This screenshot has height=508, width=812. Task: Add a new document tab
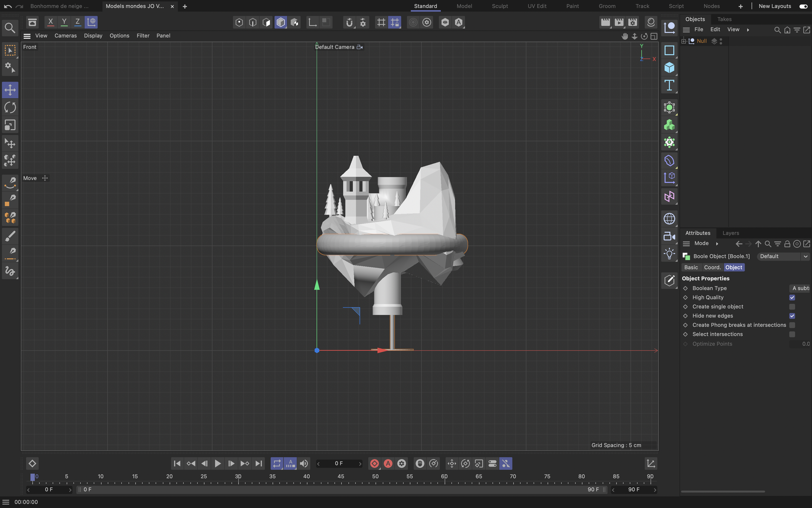[x=185, y=6]
